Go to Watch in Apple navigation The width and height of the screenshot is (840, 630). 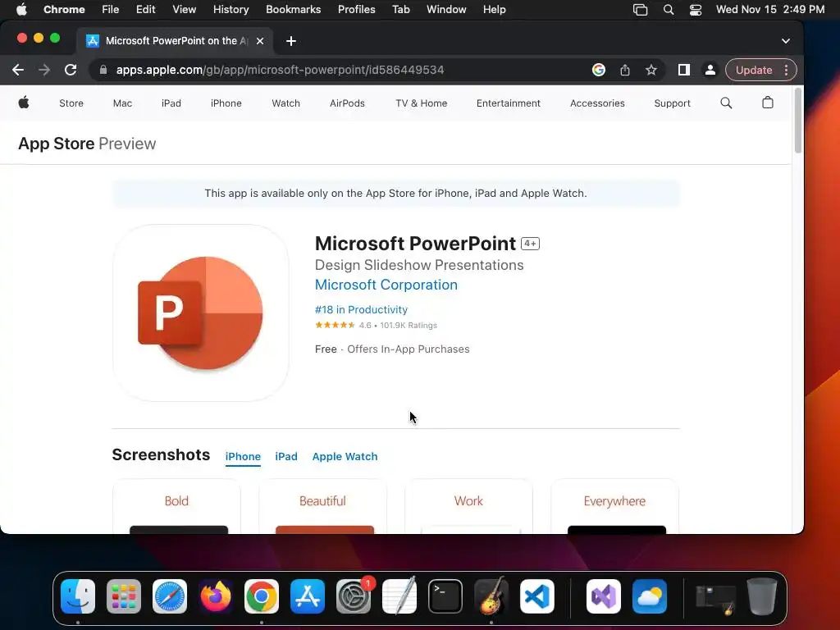285,103
